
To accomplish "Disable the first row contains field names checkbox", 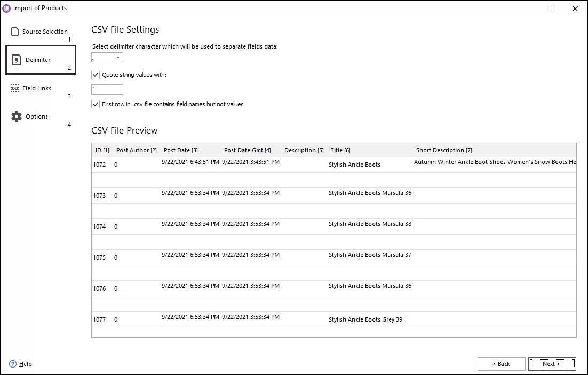I will pos(95,104).
